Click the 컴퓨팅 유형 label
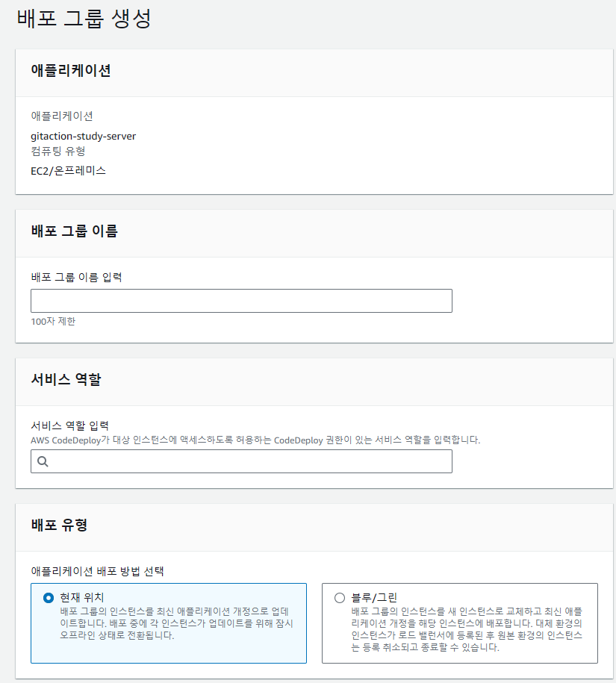616x683 pixels. [x=58, y=152]
